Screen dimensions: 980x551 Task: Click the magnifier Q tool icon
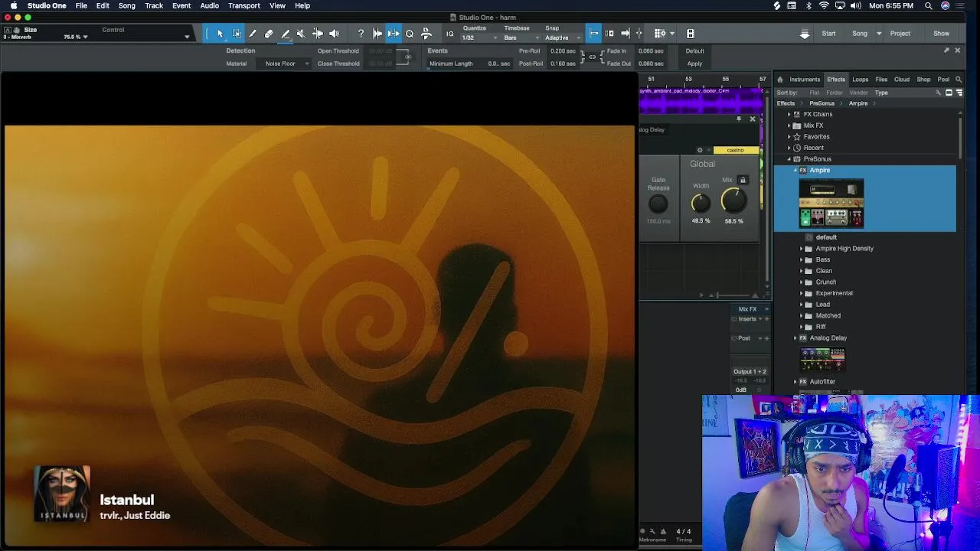click(410, 34)
